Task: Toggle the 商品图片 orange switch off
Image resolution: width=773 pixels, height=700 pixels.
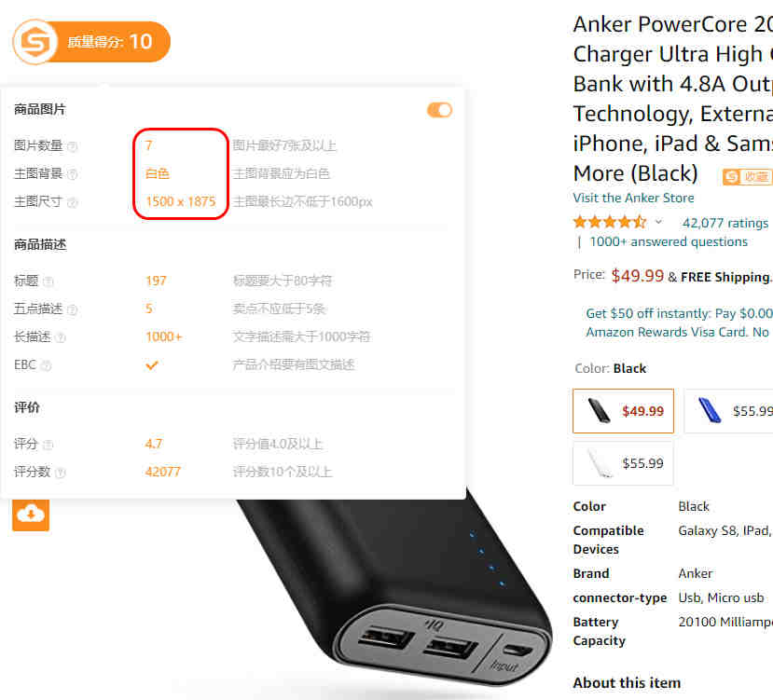Action: point(439,110)
